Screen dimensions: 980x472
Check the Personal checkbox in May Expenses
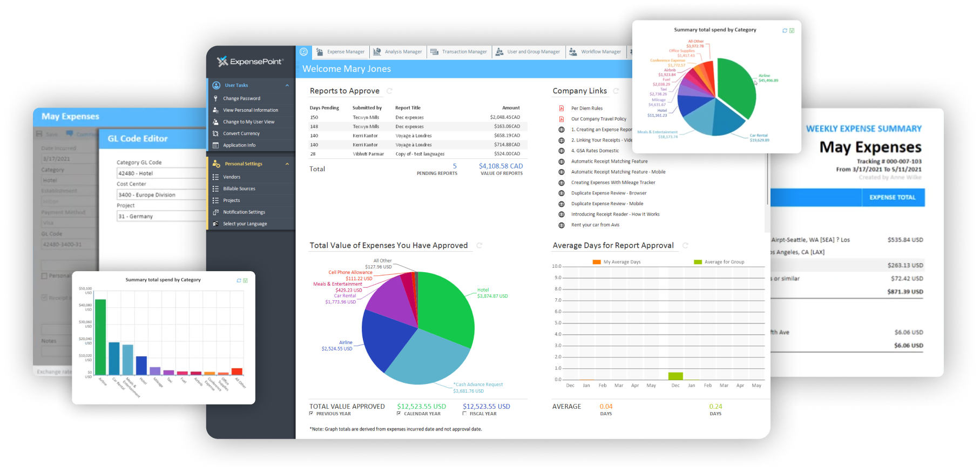(44, 276)
